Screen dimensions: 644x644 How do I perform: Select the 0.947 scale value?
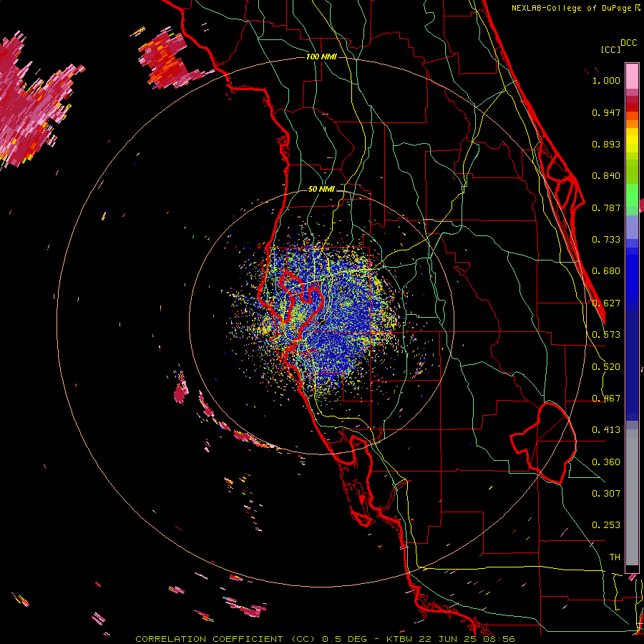coord(606,112)
